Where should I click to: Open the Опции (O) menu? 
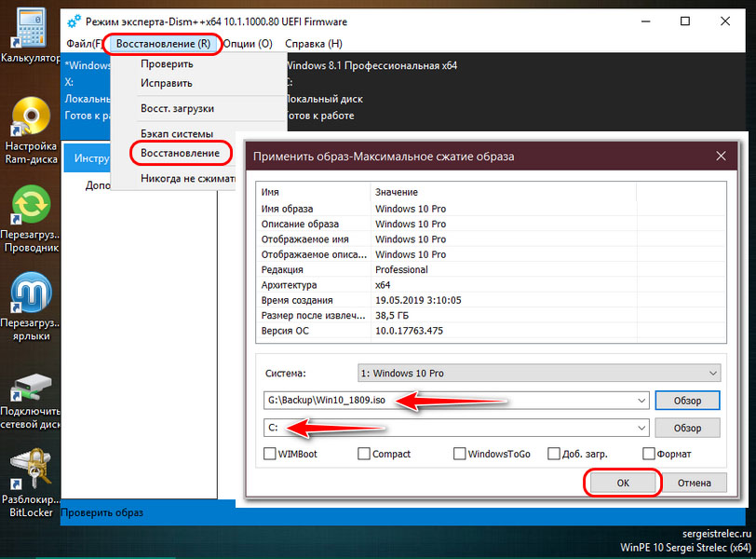(248, 44)
